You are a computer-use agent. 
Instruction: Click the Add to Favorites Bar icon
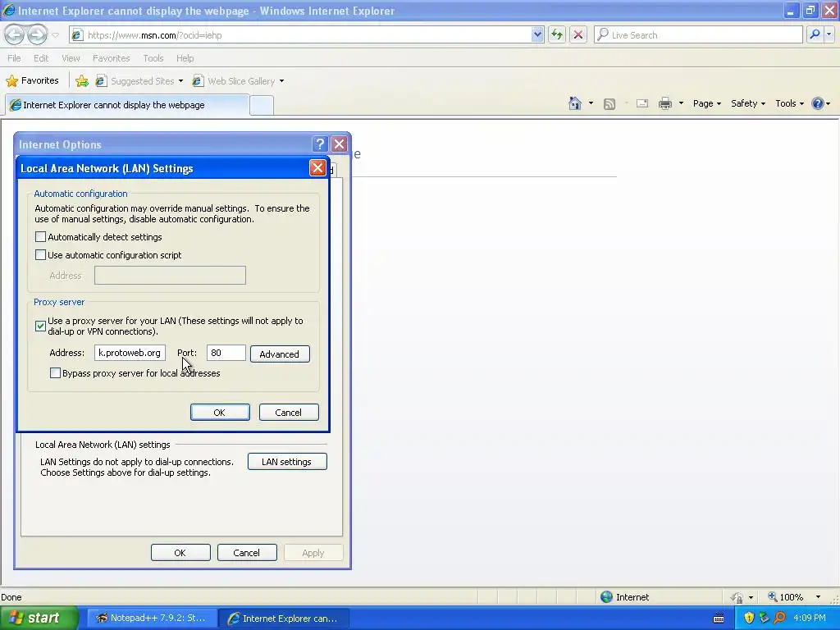(82, 81)
